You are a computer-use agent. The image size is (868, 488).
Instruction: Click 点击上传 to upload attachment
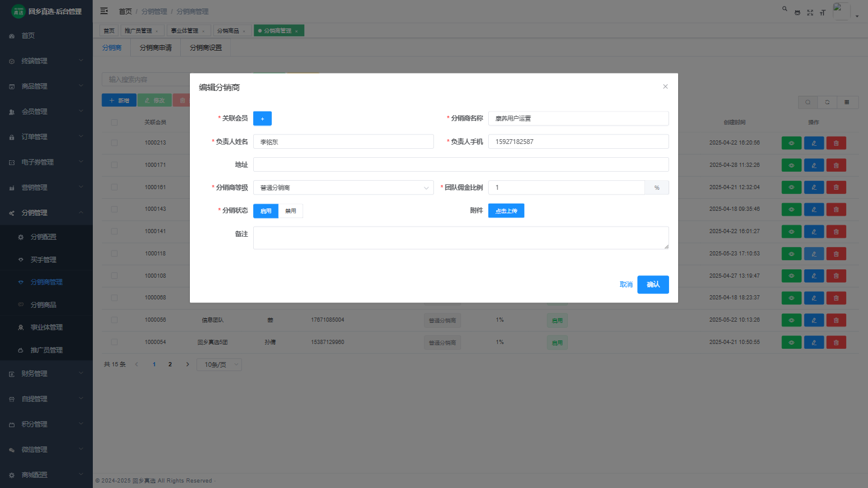pos(506,211)
